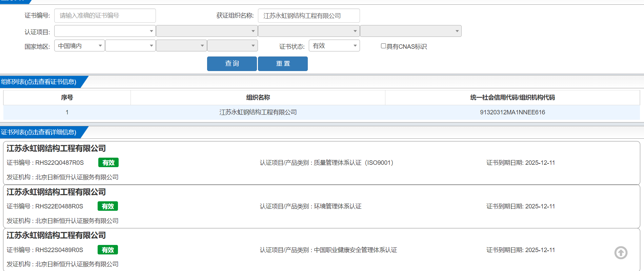The width and height of the screenshot is (644, 271).
Task: Click company title of first certificate card
Action: [x=56, y=149]
